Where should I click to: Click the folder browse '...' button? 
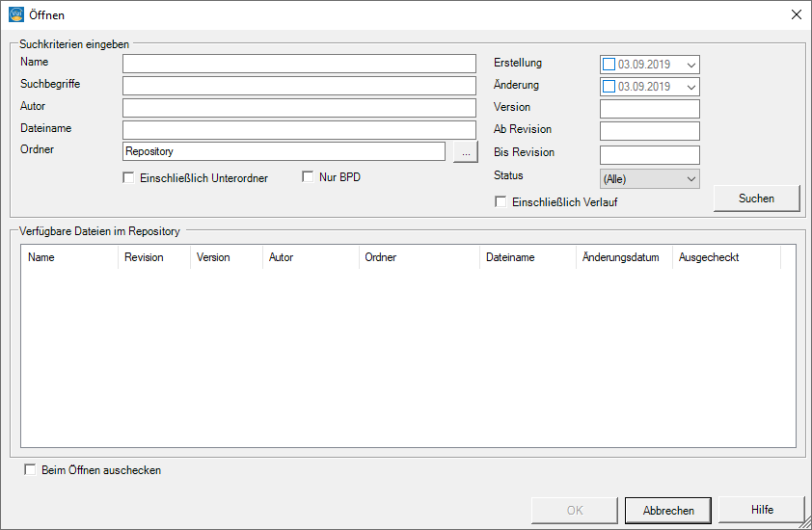(465, 152)
